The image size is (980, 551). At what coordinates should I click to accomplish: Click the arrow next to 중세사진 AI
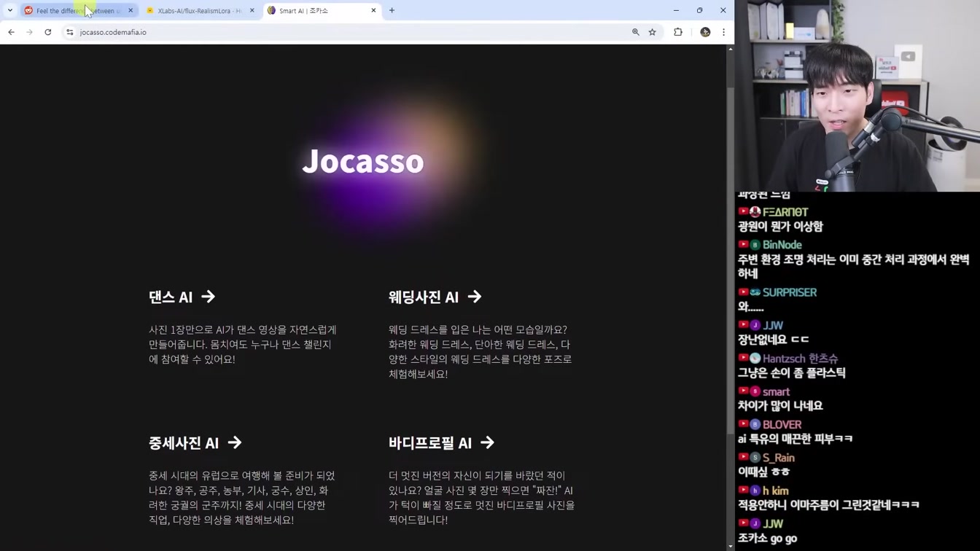[x=235, y=442]
